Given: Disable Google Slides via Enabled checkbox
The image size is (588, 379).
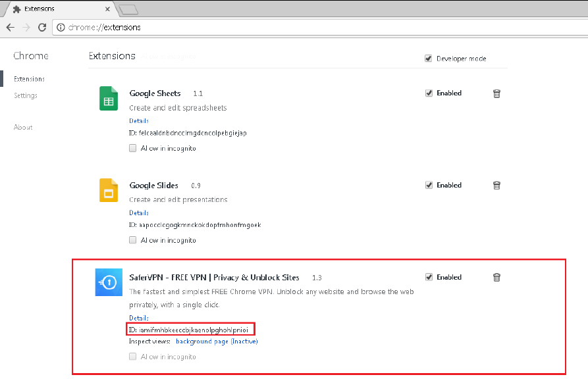Looking at the screenshot, I should click(x=429, y=185).
